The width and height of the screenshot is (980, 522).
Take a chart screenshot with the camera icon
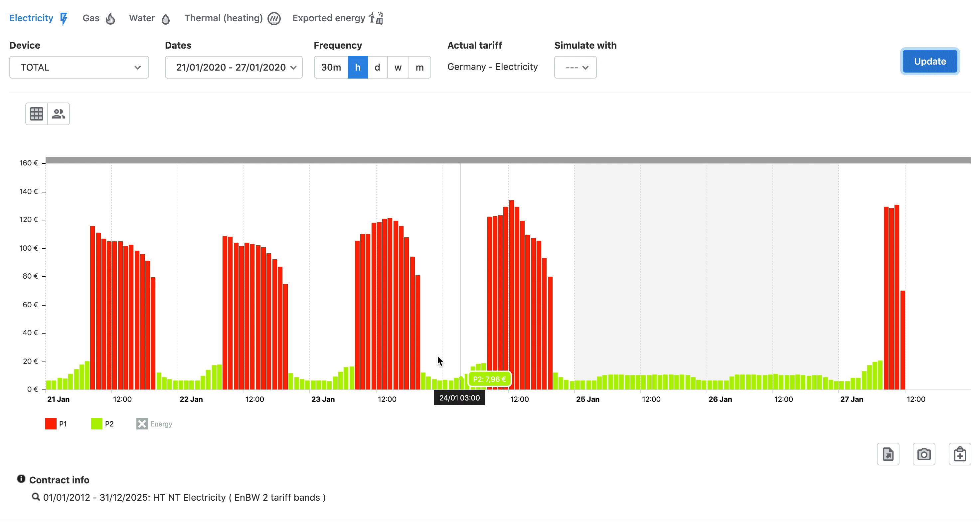(x=924, y=454)
